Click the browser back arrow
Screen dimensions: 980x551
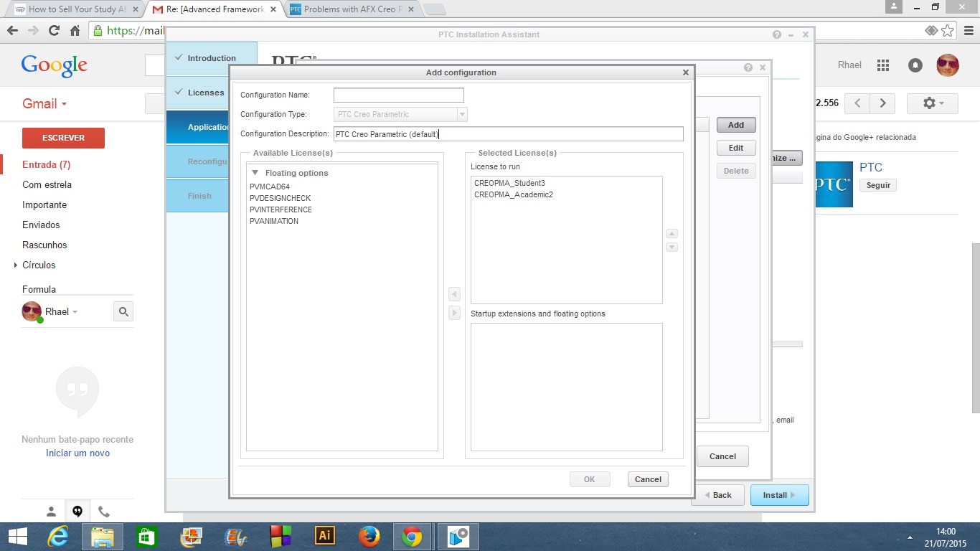coord(12,31)
